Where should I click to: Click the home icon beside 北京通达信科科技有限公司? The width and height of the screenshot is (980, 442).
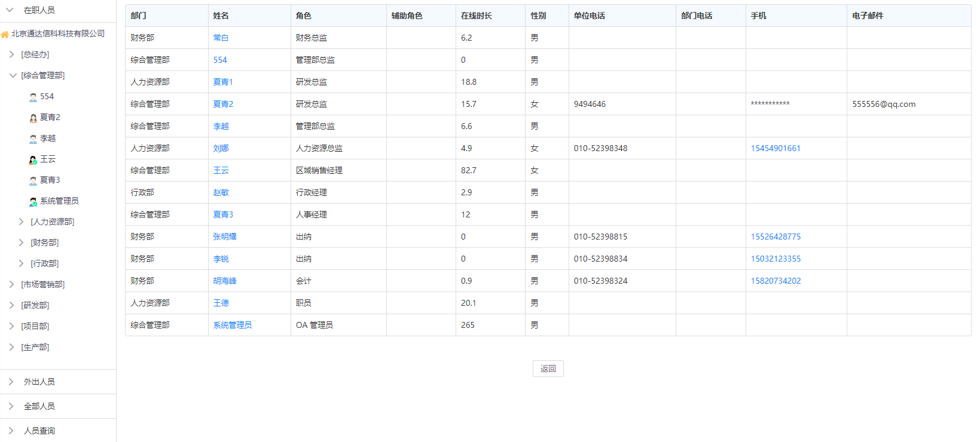click(5, 34)
